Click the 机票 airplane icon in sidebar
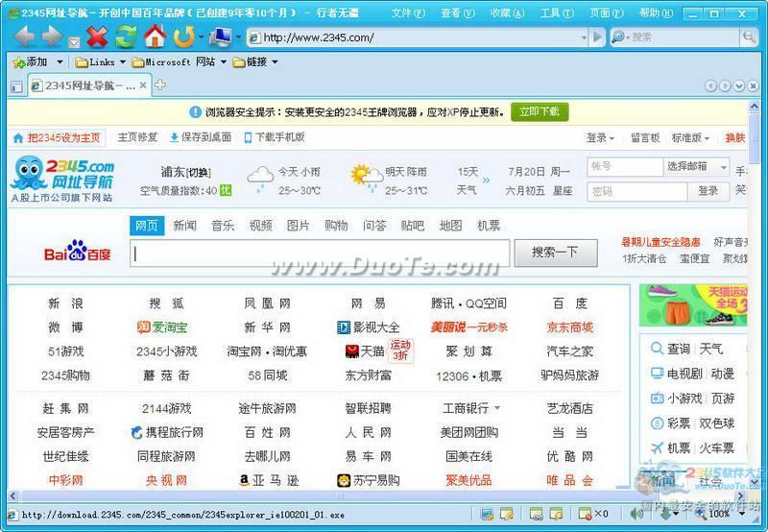Viewport: 768px width, 532px height. click(x=657, y=447)
